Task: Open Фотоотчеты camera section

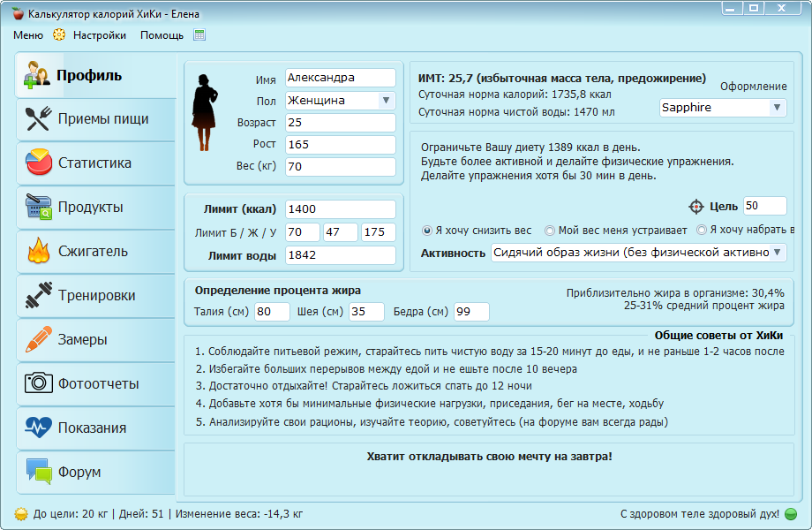Action: point(95,384)
